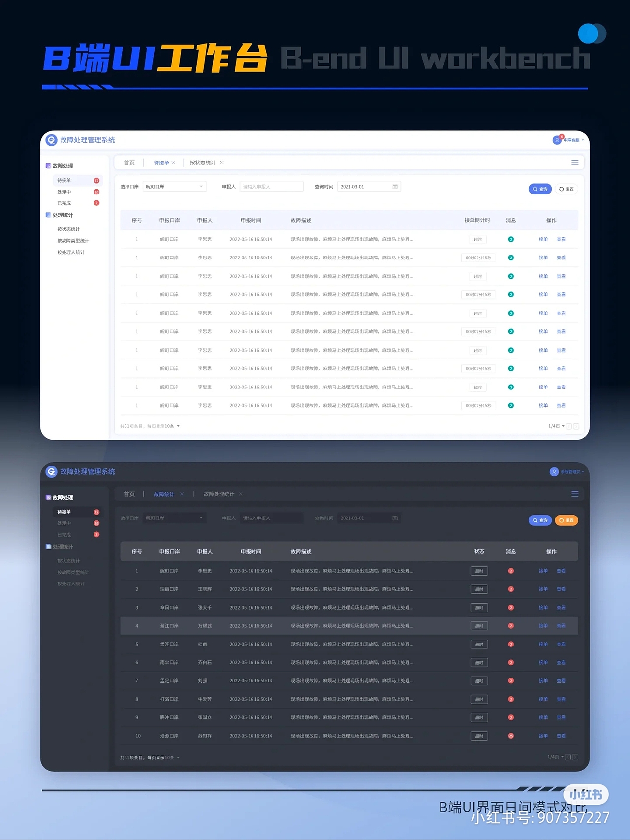Click the 状态 column header in dark table
The width and height of the screenshot is (630, 840).
pyautogui.click(x=479, y=551)
